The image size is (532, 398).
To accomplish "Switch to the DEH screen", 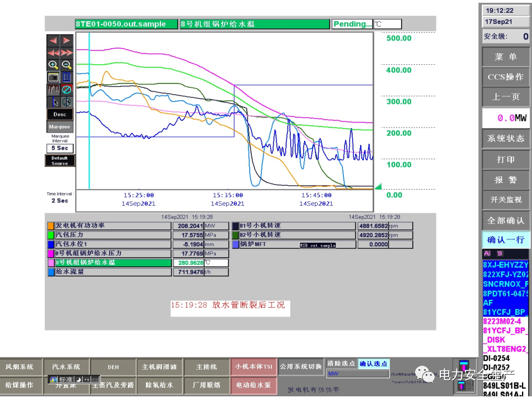I will (113, 367).
